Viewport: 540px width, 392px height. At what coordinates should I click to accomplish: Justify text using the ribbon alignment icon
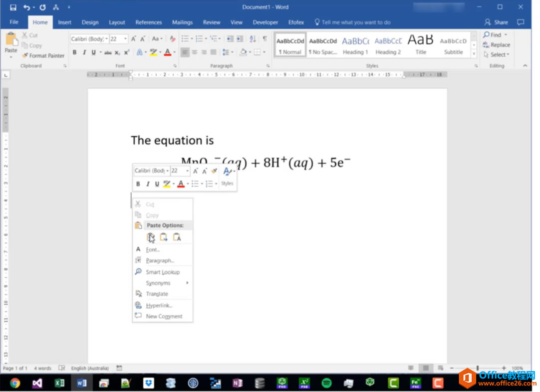point(214,52)
